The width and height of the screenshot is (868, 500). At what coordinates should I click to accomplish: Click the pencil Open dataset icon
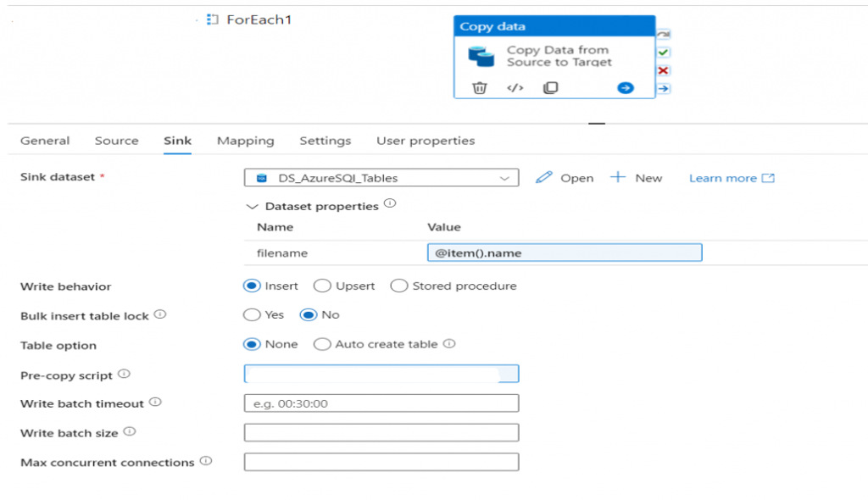tap(545, 178)
